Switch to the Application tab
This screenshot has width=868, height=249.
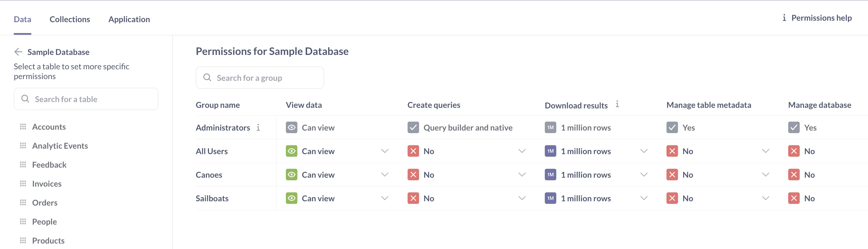point(129,19)
